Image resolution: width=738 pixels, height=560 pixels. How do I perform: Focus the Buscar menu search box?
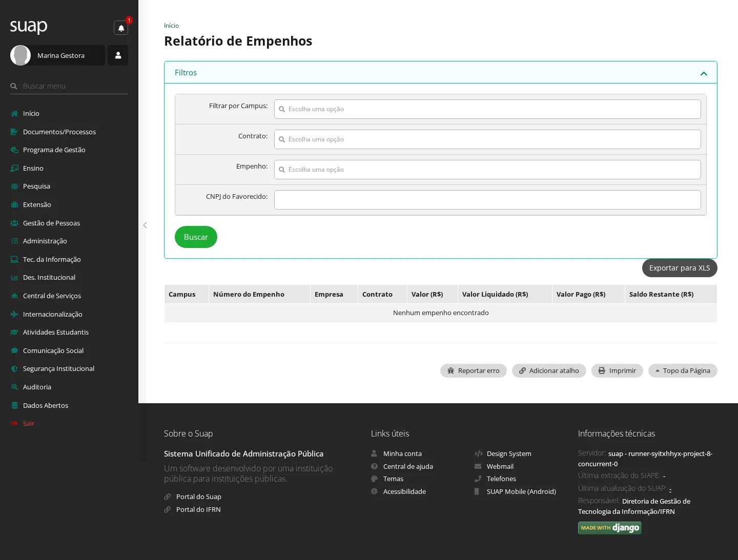tap(69, 86)
